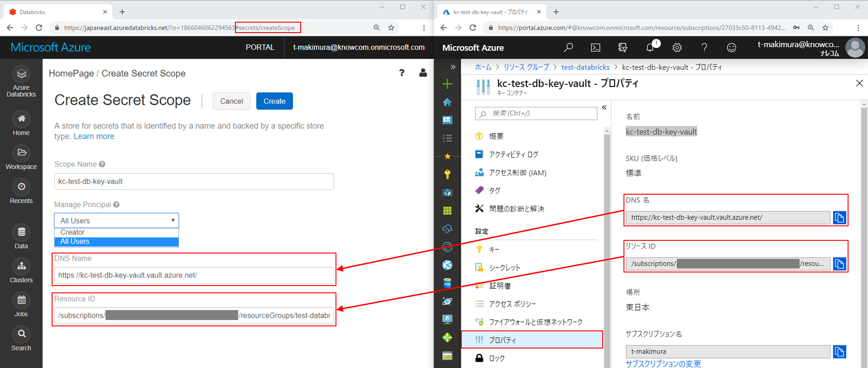This screenshot has width=868, height=368.
Task: Open Search in Databricks sidebar
Action: click(21, 339)
